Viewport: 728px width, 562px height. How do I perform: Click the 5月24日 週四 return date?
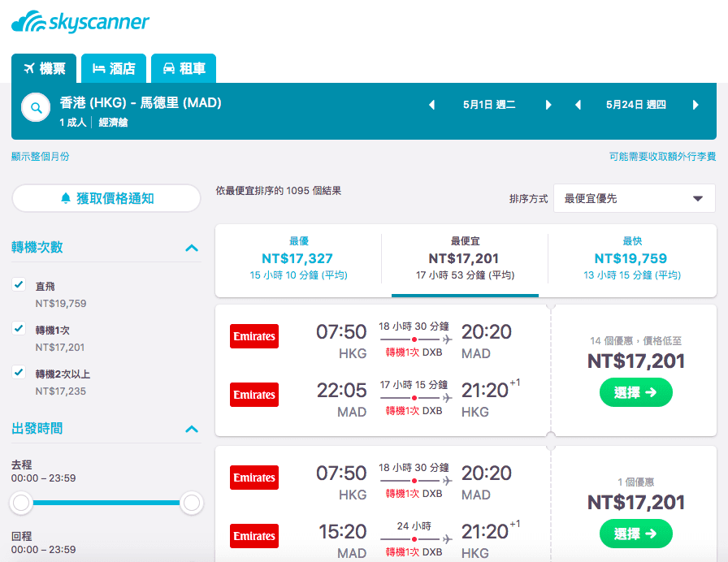click(636, 105)
